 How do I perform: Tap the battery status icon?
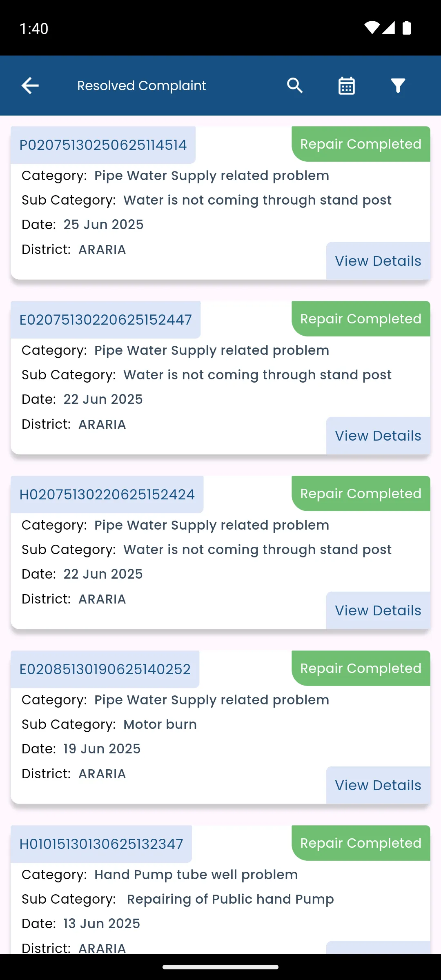(407, 28)
